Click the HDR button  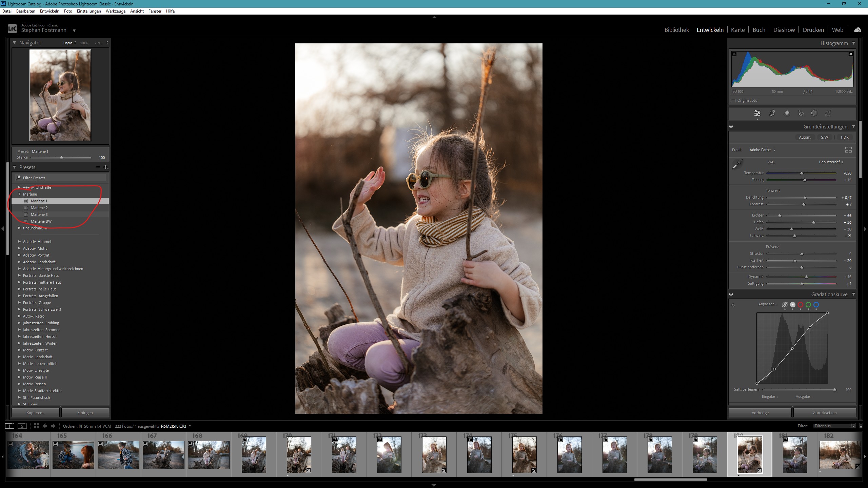[x=845, y=138]
